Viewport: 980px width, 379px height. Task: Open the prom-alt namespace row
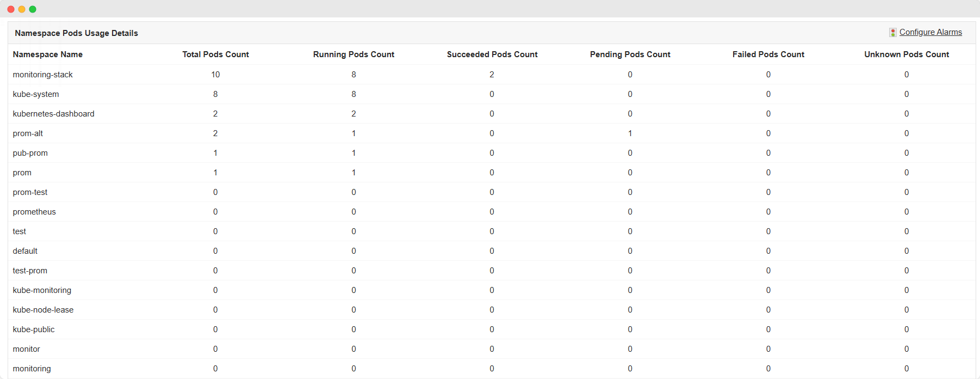coord(28,133)
